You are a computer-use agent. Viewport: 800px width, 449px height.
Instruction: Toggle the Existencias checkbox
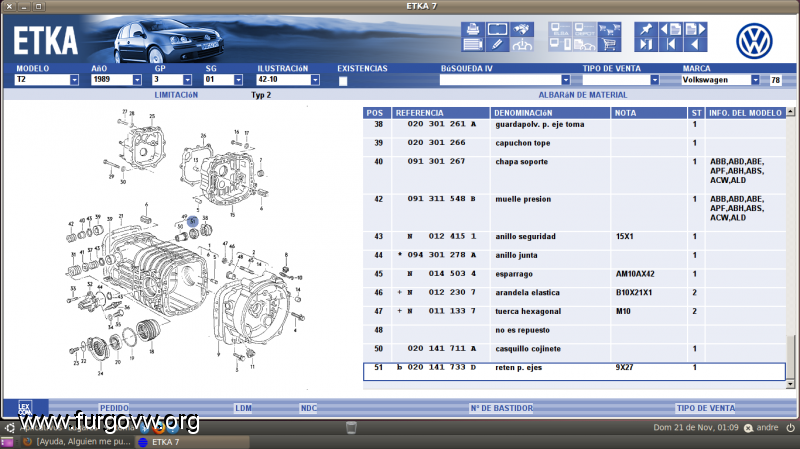pos(343,81)
